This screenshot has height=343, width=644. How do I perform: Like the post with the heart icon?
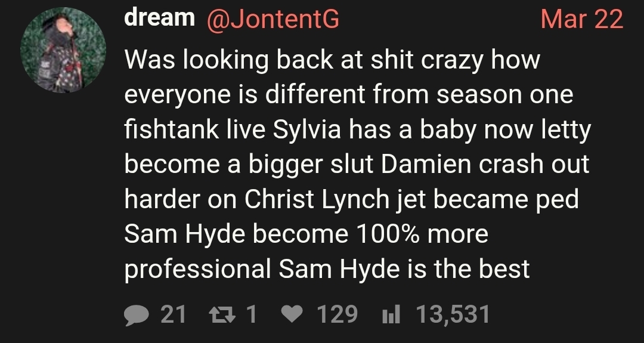click(292, 315)
